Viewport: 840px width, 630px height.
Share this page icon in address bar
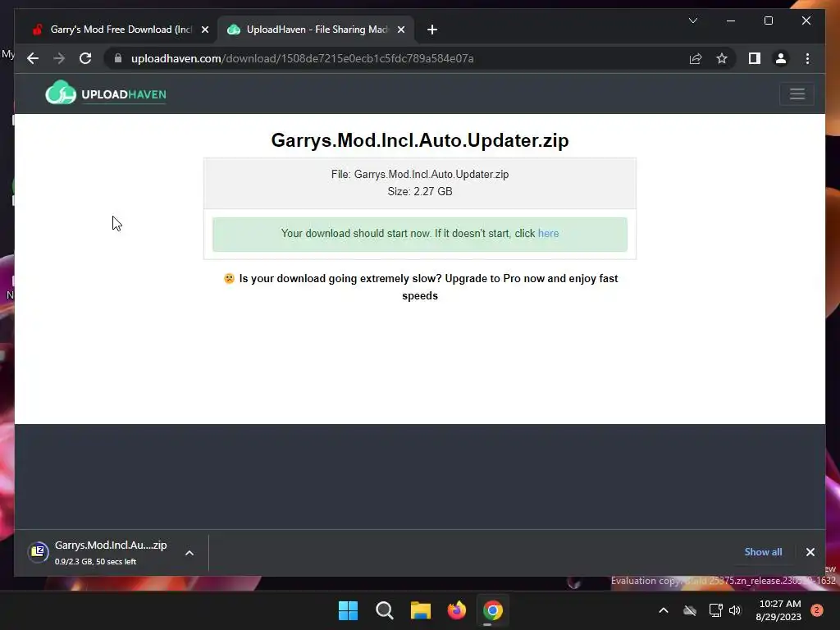click(696, 58)
